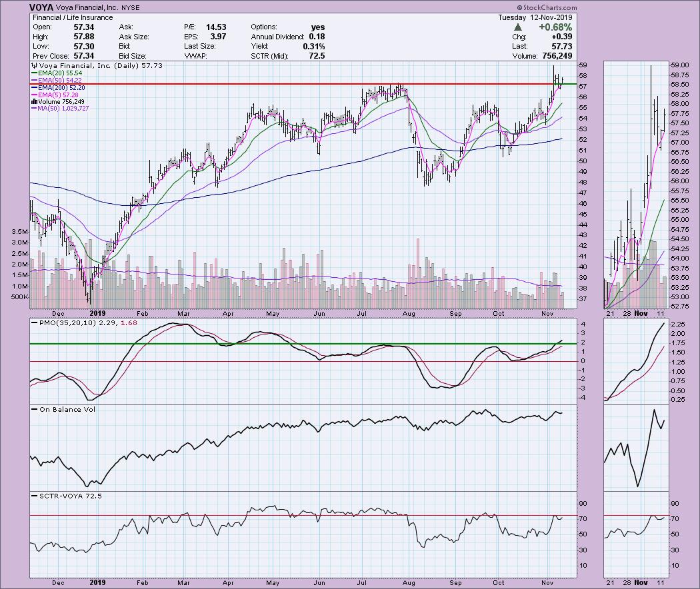Click the EMA(200) navy legend line
Screen dimensions: 700x589
coord(35,87)
